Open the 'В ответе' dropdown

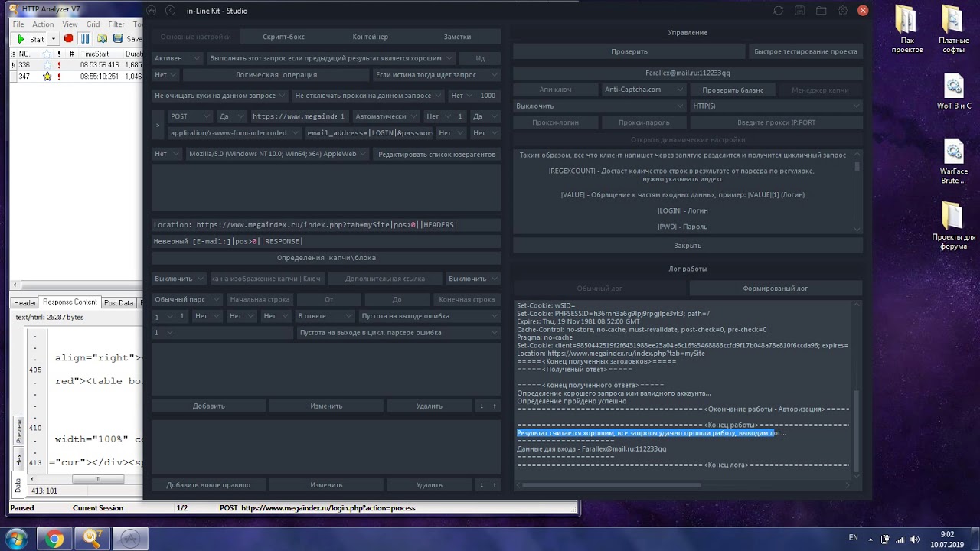(325, 316)
